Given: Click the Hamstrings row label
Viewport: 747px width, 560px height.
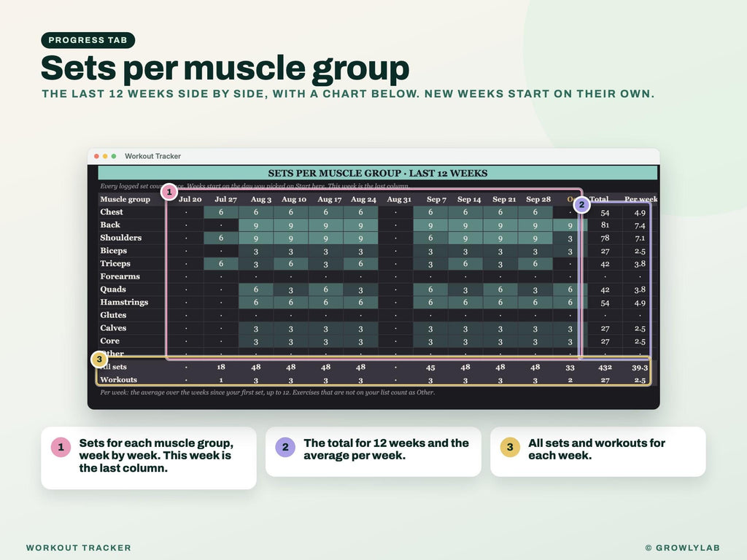Looking at the screenshot, I should pyautogui.click(x=124, y=302).
